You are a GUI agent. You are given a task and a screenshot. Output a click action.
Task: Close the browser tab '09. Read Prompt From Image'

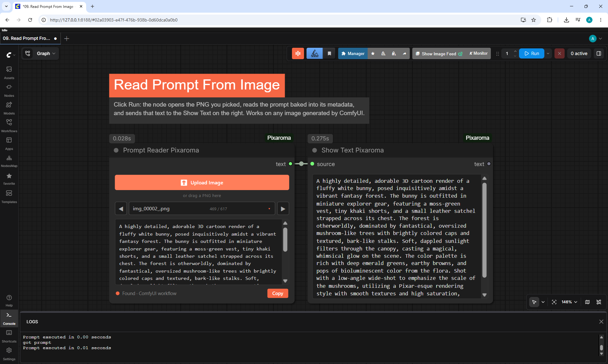click(x=81, y=6)
